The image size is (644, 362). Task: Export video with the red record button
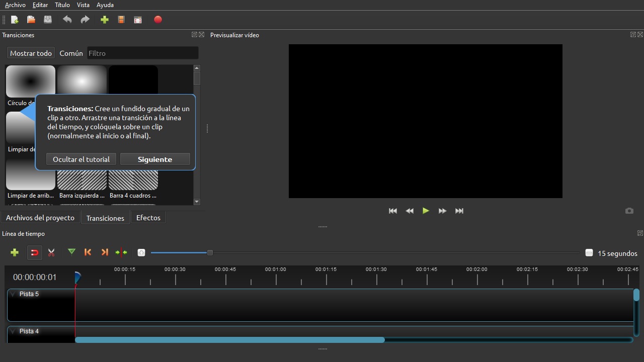tap(158, 20)
